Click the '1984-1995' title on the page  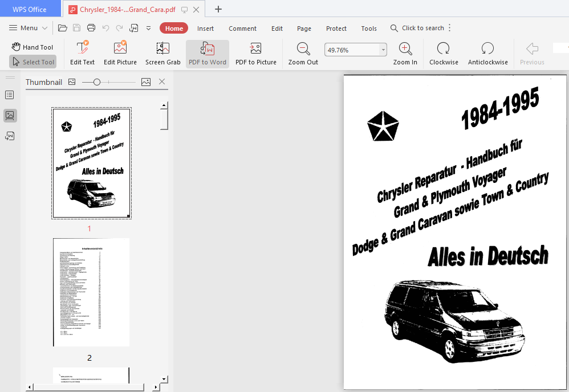[x=500, y=108]
